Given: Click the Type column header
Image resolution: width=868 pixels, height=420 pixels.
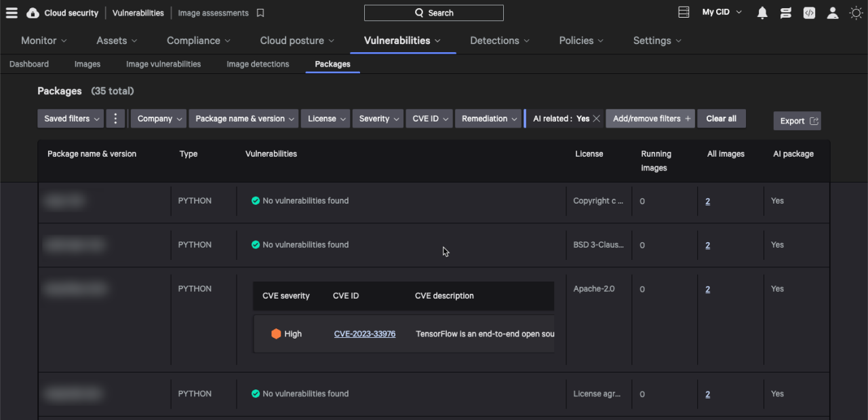Looking at the screenshot, I should pos(189,154).
